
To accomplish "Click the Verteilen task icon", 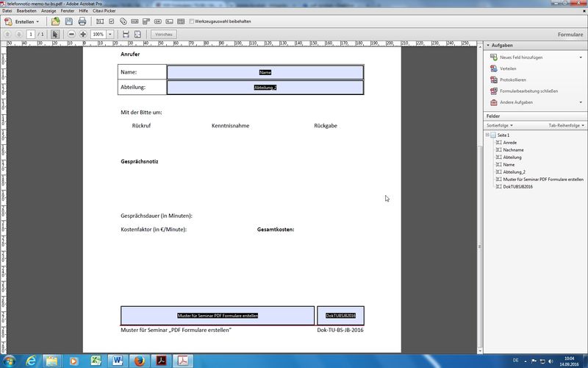I will click(x=493, y=68).
